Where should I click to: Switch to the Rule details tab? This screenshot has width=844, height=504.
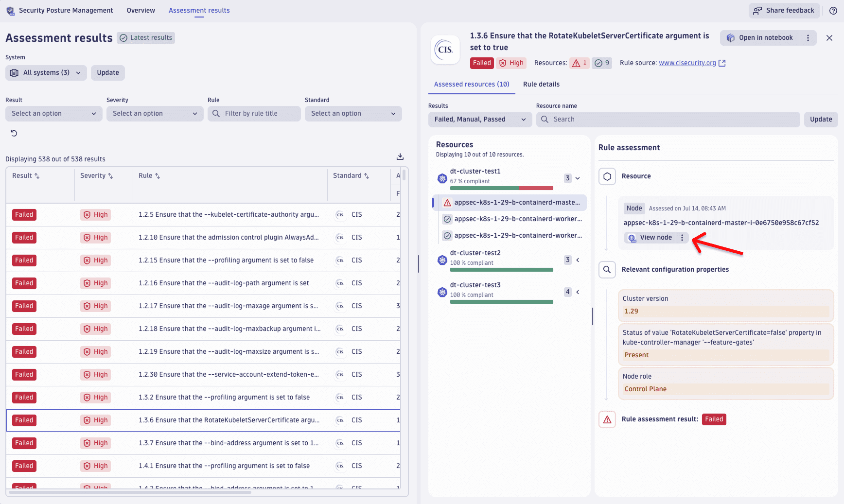pos(541,85)
